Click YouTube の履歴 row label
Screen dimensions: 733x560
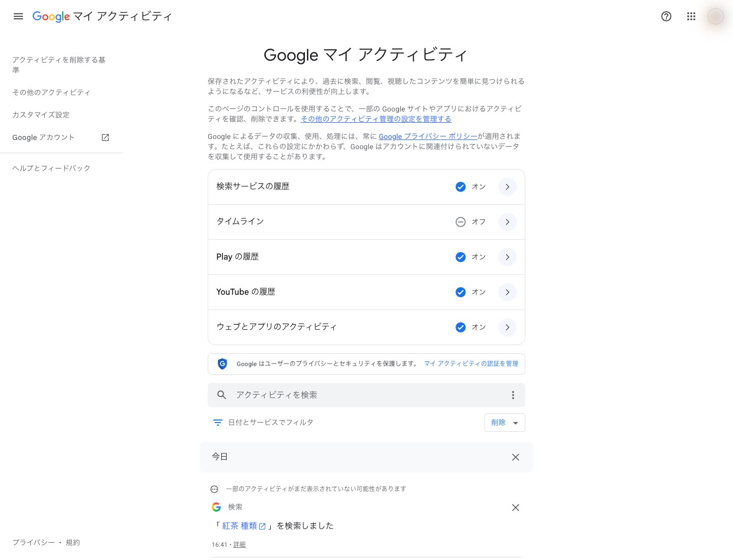pos(246,292)
